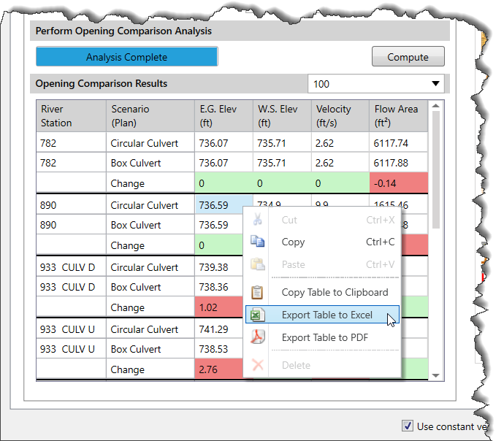Choose Delete from the context menu
The image size is (504, 441).
click(x=322, y=365)
